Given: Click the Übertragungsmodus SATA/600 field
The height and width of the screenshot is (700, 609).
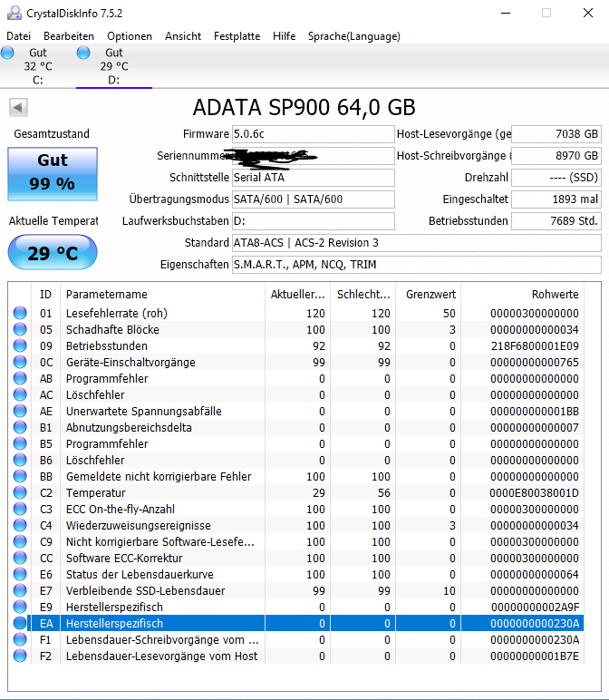Looking at the screenshot, I should (314, 199).
